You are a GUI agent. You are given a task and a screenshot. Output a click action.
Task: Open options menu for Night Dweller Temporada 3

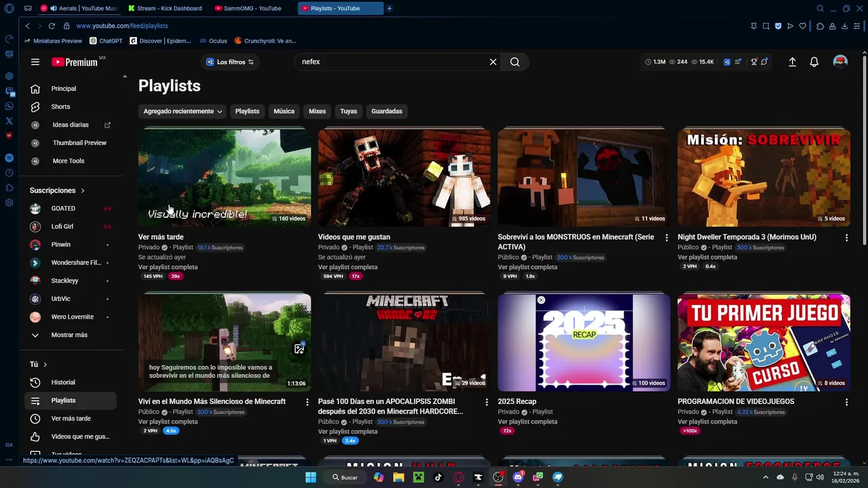846,237
